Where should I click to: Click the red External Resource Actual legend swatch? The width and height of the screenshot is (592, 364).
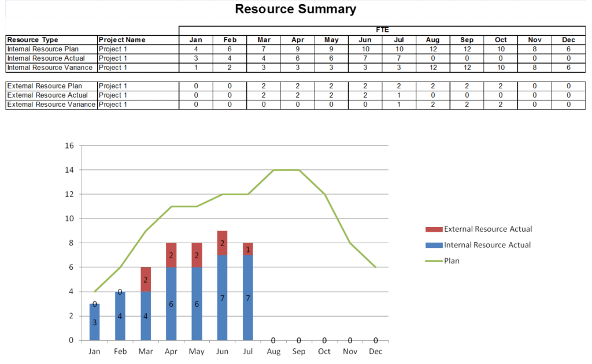(434, 229)
